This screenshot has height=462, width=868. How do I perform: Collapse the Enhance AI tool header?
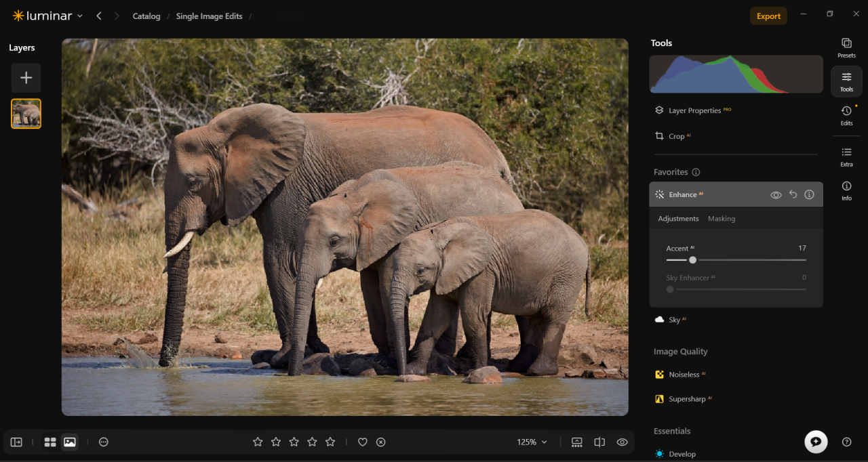[x=736, y=194]
